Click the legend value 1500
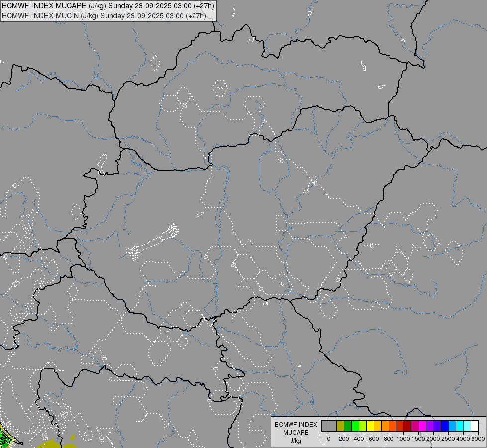487x448 pixels. click(418, 439)
